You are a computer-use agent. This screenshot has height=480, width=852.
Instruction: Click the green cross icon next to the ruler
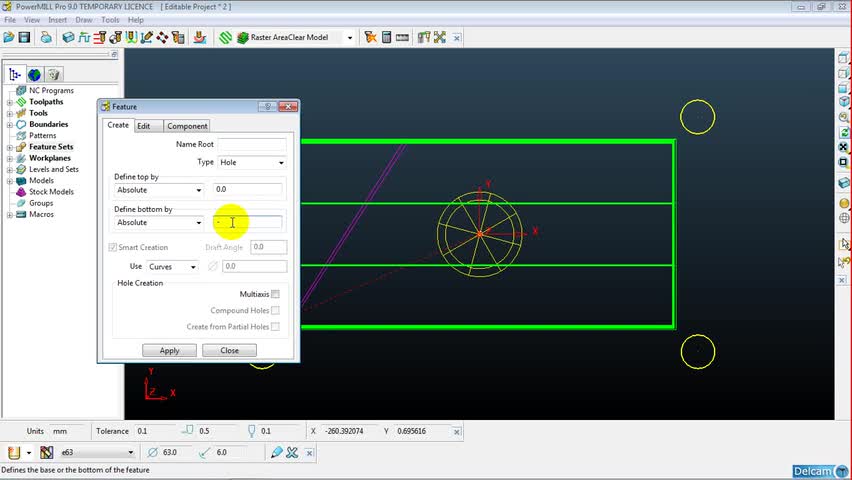pos(440,38)
